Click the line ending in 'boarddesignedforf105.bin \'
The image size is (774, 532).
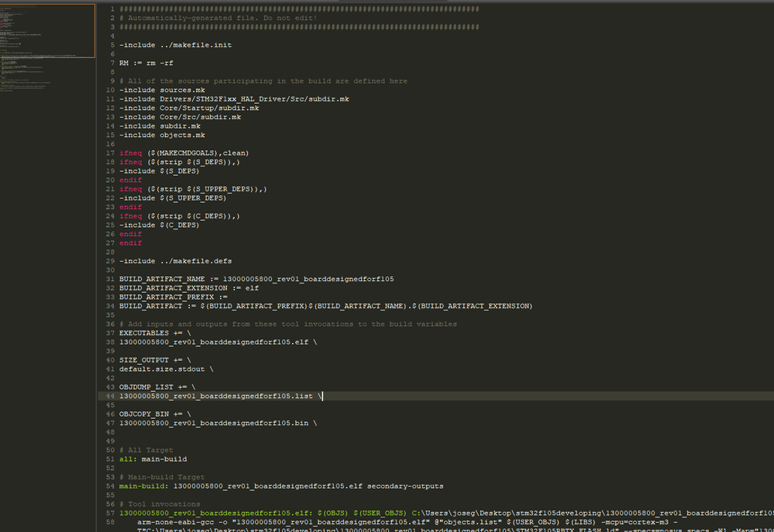point(218,423)
